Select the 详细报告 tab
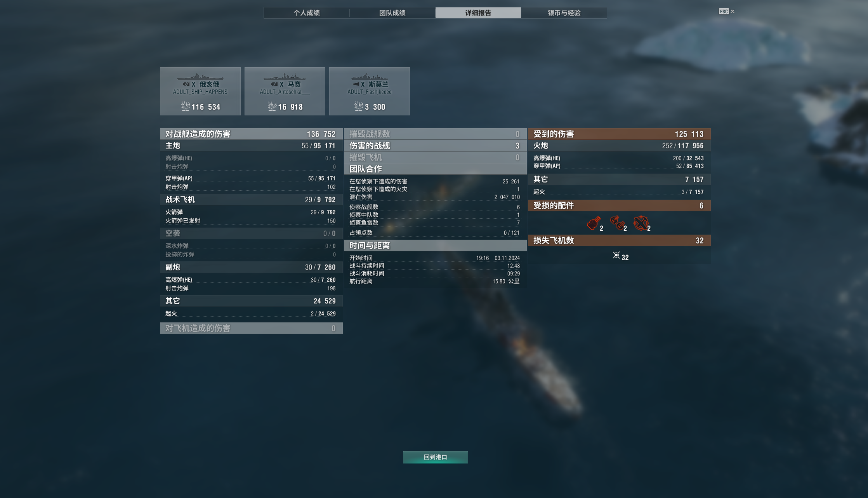 [478, 13]
